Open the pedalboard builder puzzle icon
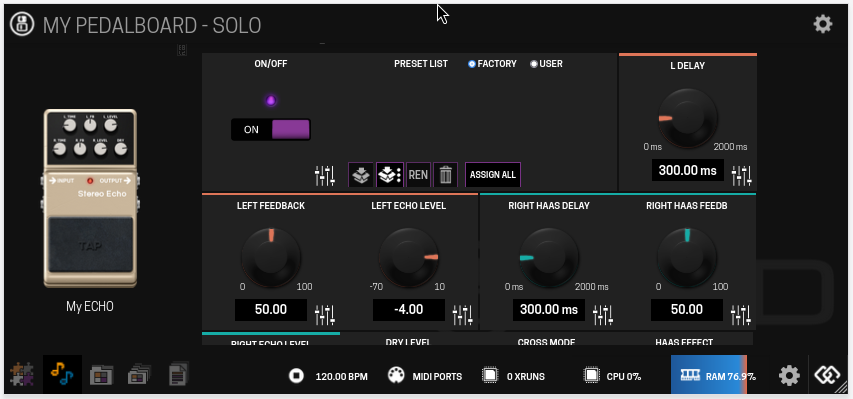 tap(22, 375)
